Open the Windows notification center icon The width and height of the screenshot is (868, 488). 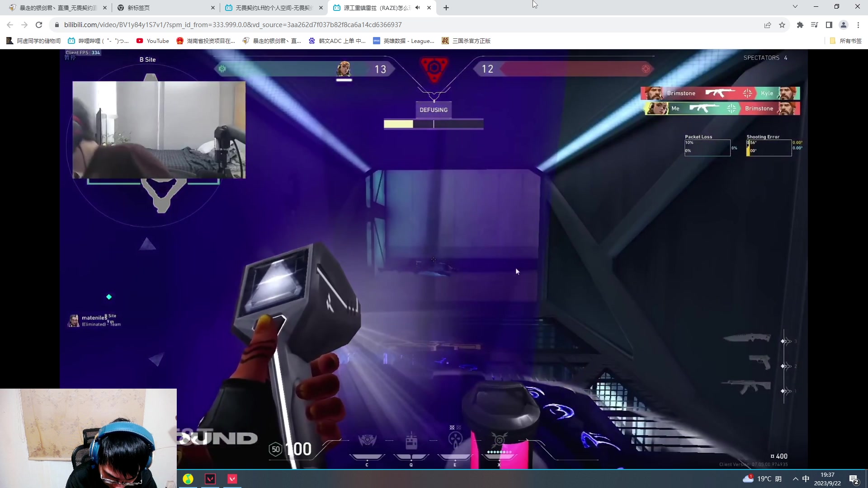[x=854, y=479]
